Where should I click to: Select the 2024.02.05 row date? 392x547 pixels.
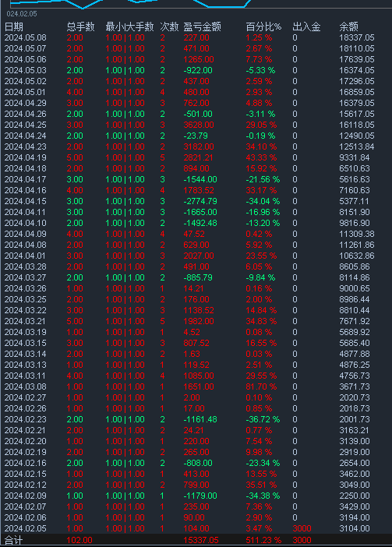(26, 528)
